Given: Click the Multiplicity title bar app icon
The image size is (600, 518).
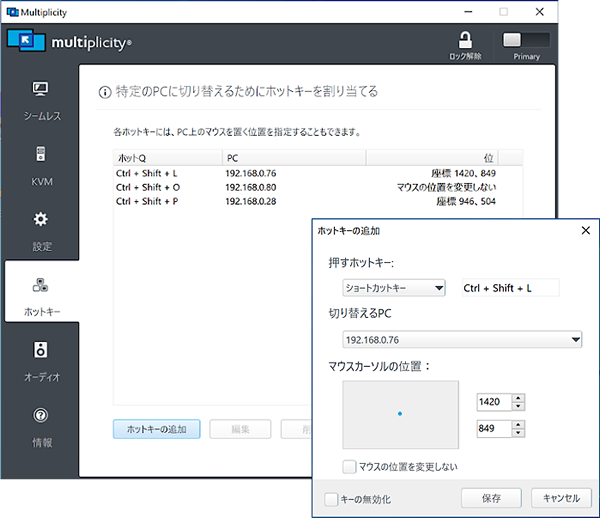Looking at the screenshot, I should (x=13, y=12).
